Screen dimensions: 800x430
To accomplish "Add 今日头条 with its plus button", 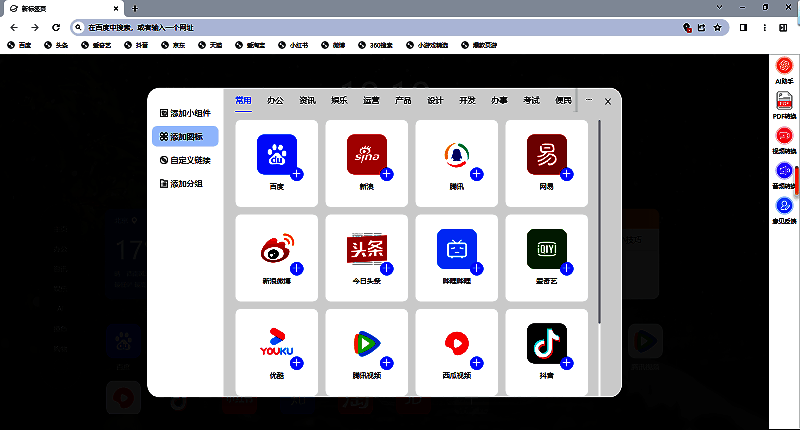I will (387, 269).
